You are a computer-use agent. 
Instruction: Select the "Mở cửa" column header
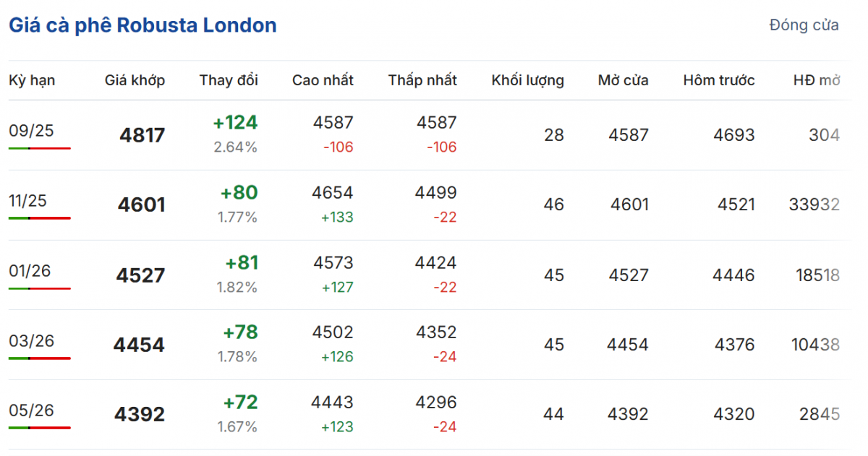(x=623, y=80)
